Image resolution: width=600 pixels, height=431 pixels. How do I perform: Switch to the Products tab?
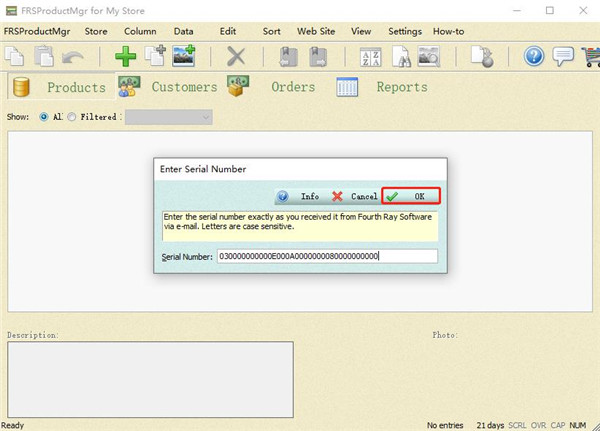(x=61, y=87)
